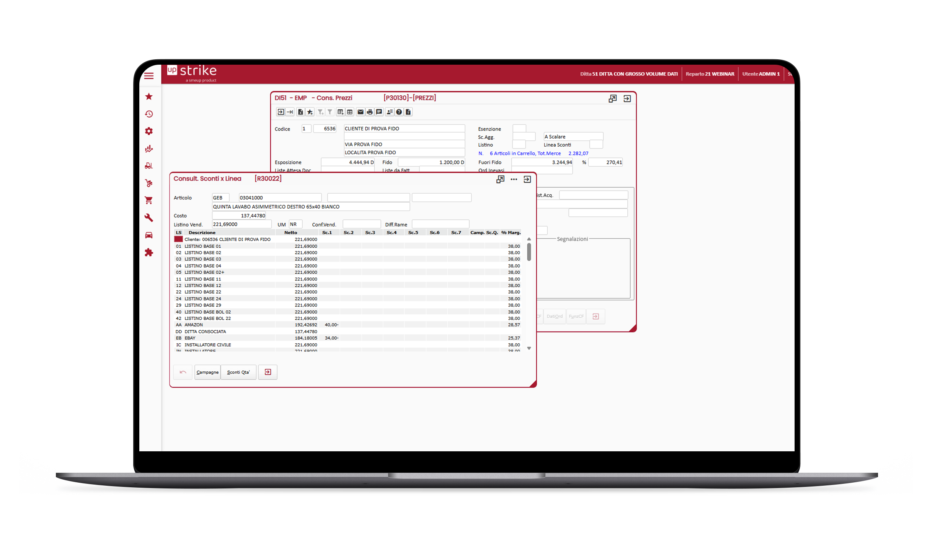Open the shopping cart icon in the sidebar
932x560 pixels.
coord(149,200)
